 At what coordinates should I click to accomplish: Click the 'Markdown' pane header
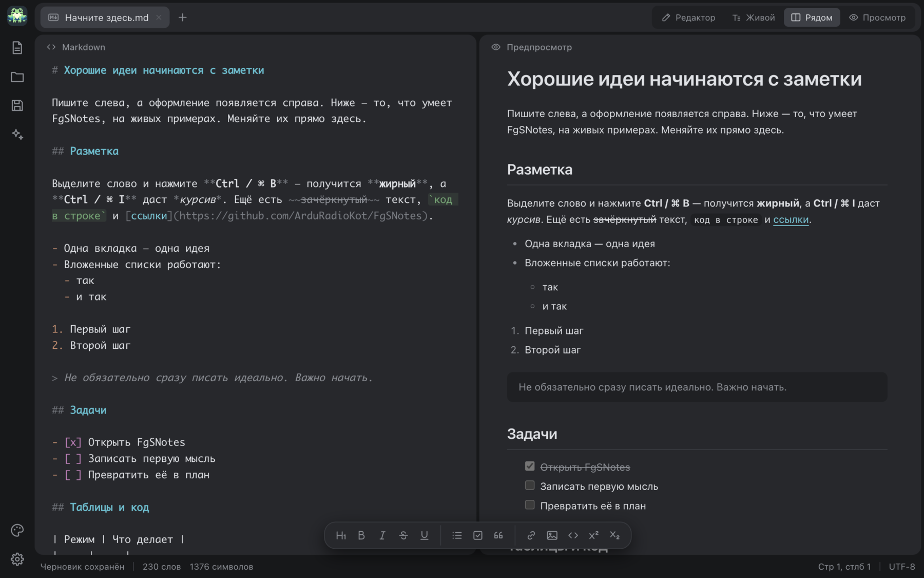click(x=76, y=47)
